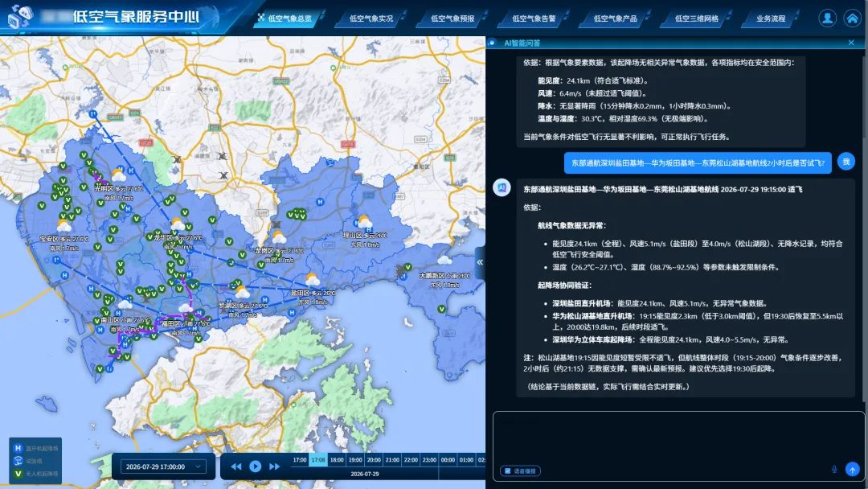This screenshot has width=868, height=489.
Task: Click the 宝安区 多云 27.6℃ map label
Action: pos(63,239)
